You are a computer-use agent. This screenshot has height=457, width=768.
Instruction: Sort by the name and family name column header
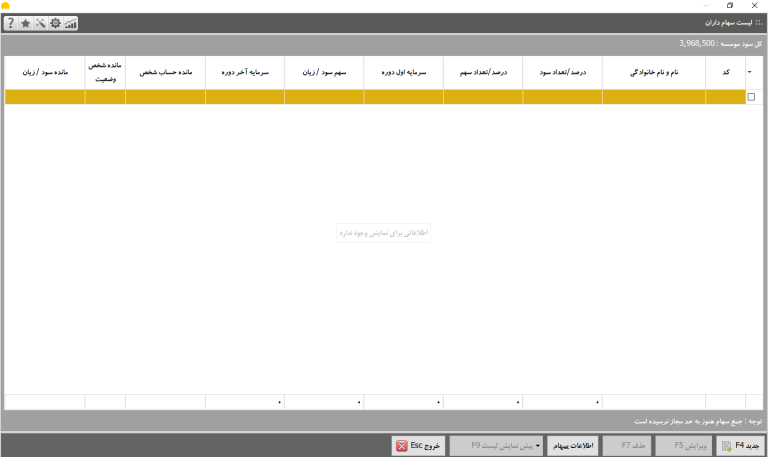tap(654, 72)
